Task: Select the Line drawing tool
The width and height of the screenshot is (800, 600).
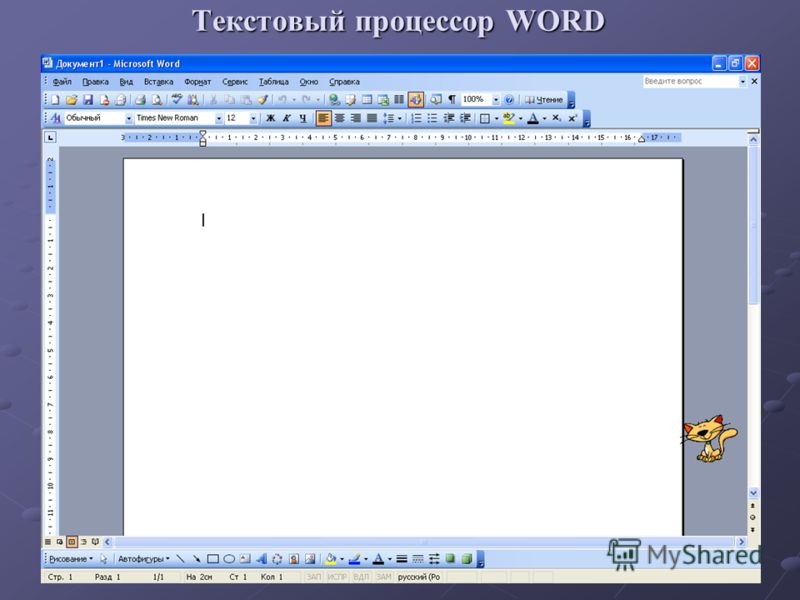Action: [x=180, y=559]
